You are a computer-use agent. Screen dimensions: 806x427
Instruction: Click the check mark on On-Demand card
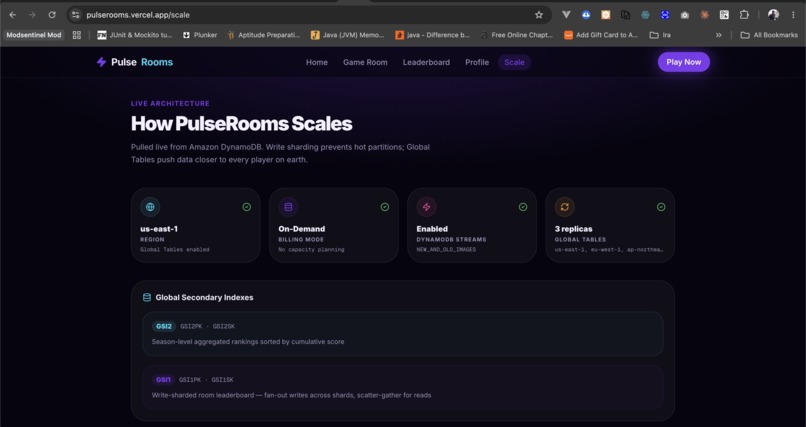coord(384,207)
